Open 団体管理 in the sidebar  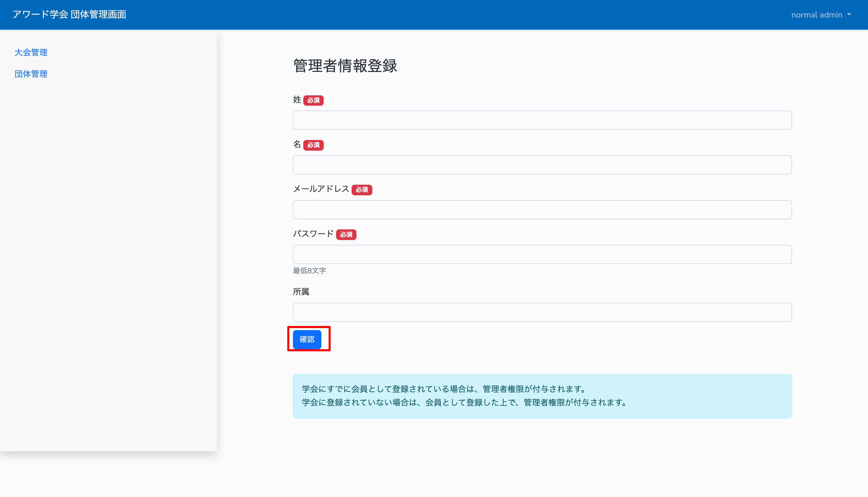coord(31,74)
